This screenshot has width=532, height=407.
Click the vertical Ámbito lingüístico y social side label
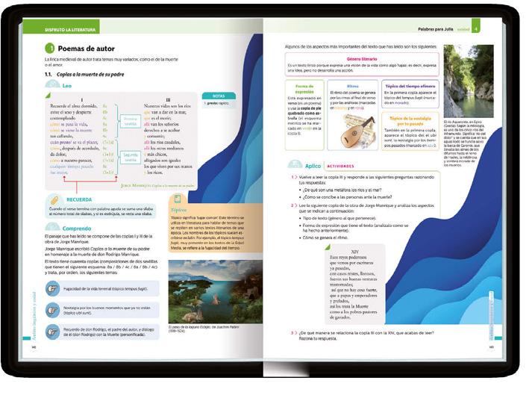[x=34, y=316]
